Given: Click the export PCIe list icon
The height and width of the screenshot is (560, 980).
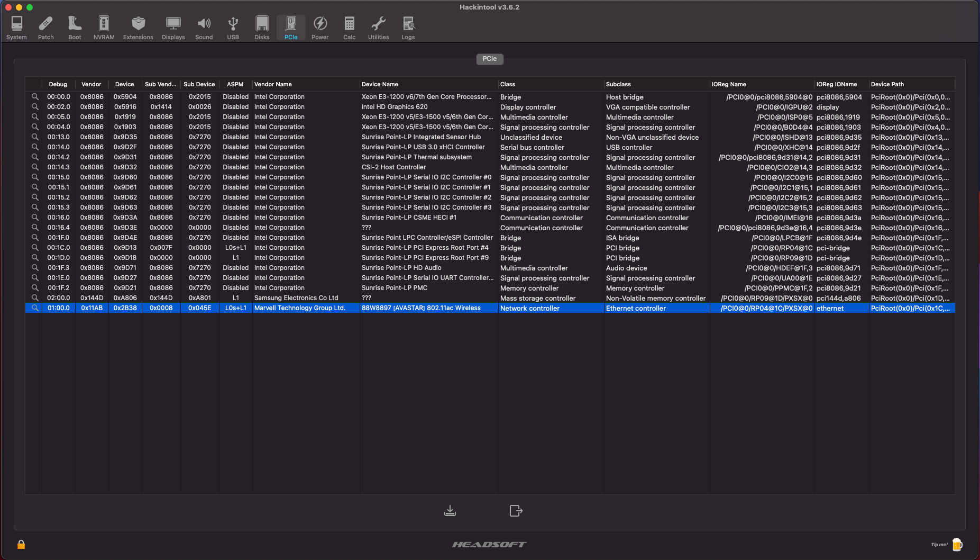Looking at the screenshot, I should (516, 511).
